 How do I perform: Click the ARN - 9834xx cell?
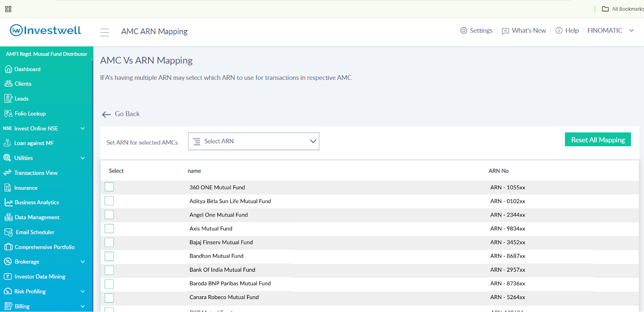click(508, 229)
